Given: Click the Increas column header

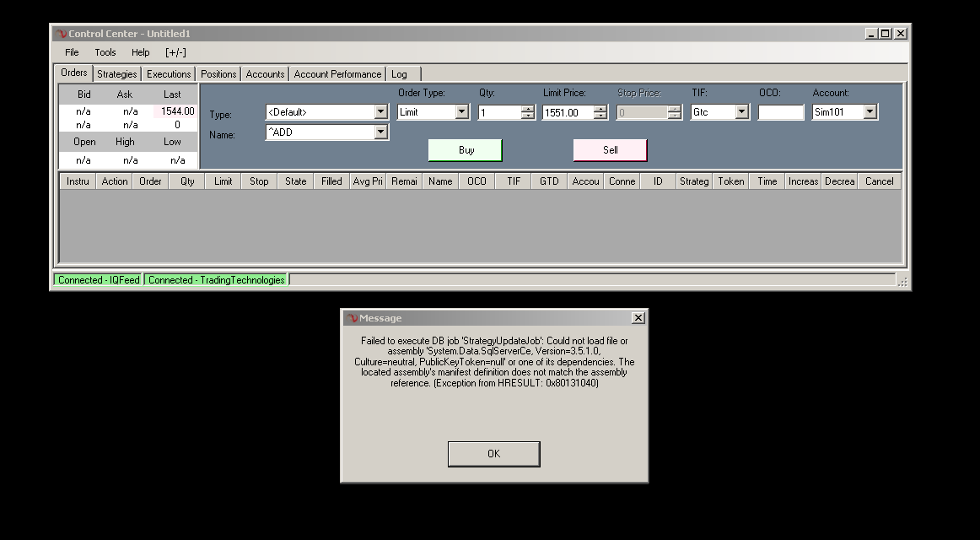Looking at the screenshot, I should [803, 181].
